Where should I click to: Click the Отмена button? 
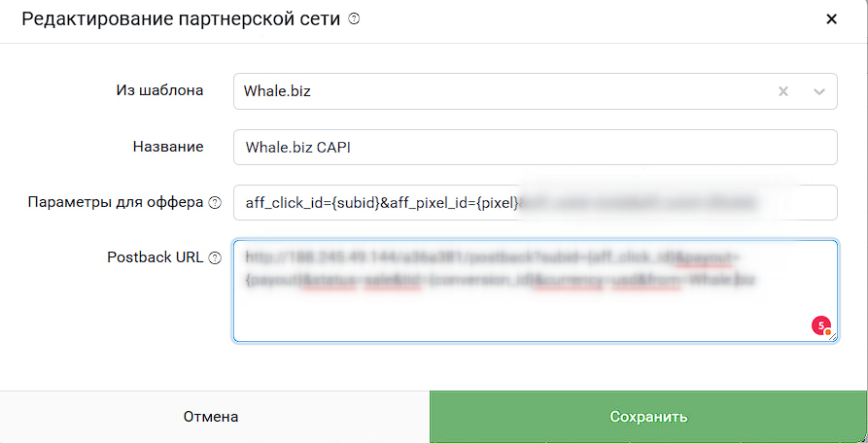pos(211,417)
